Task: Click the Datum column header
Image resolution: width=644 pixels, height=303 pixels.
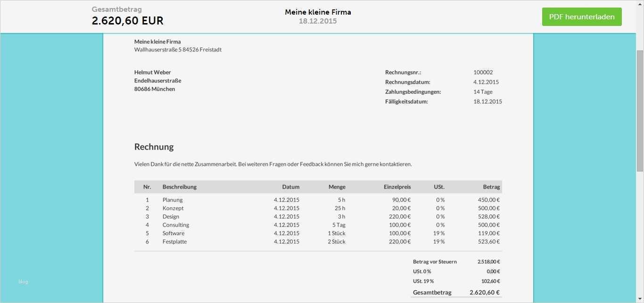Action: pos(290,187)
